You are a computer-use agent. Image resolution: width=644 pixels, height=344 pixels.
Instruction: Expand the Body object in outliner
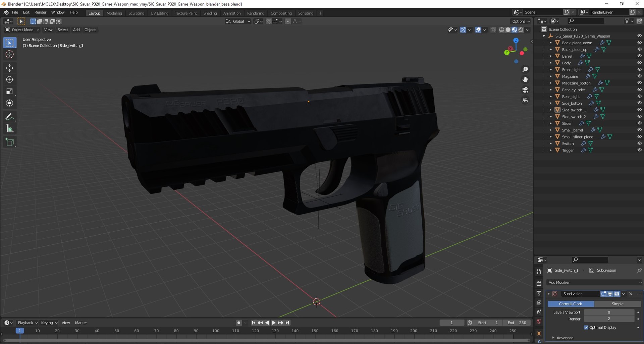[550, 63]
